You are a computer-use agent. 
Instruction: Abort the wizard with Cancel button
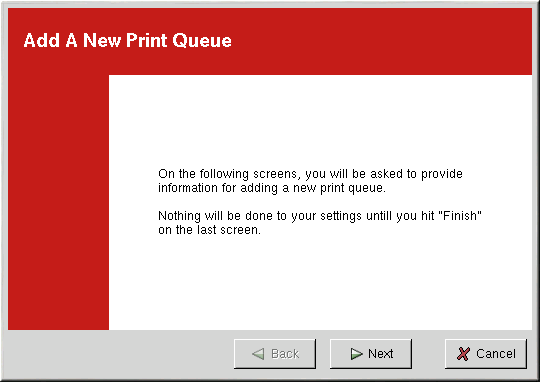pos(486,354)
